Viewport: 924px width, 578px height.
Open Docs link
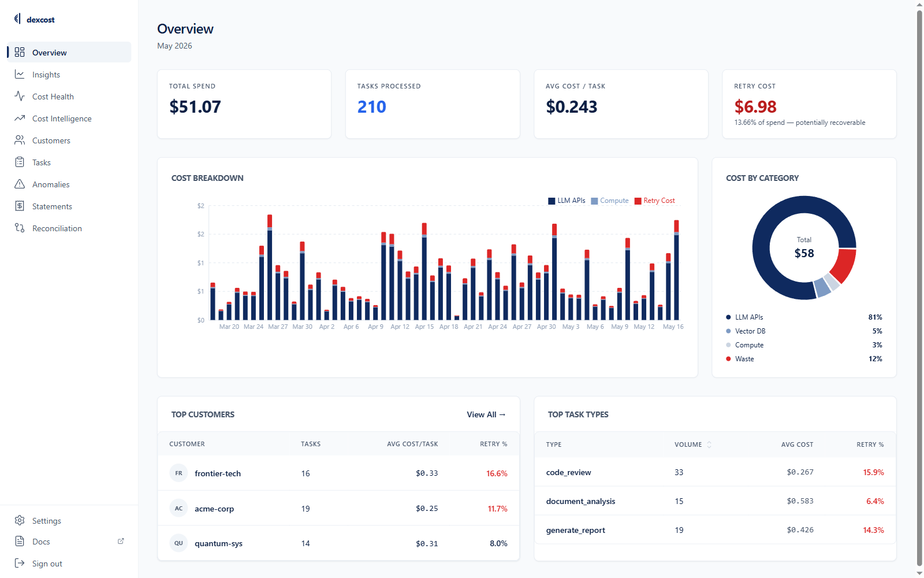pos(69,542)
